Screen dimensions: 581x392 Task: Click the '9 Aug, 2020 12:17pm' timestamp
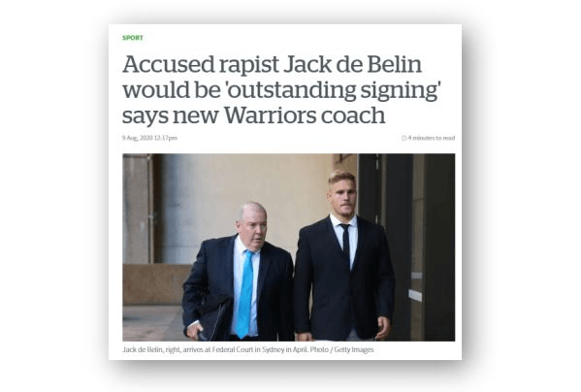click(x=149, y=138)
